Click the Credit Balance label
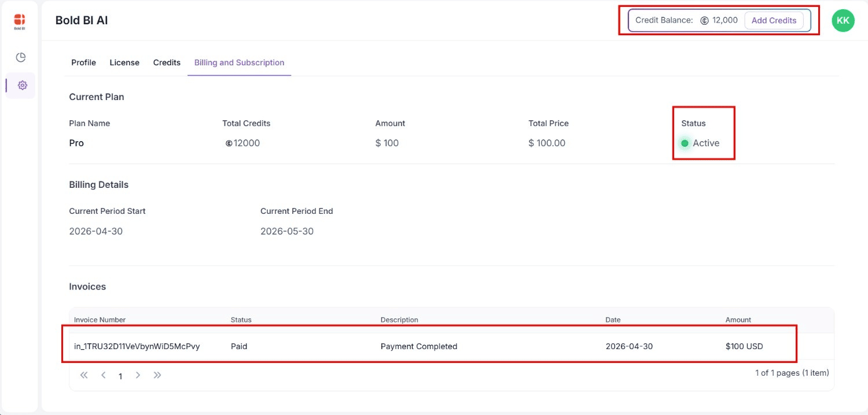The image size is (868, 415). pos(664,20)
